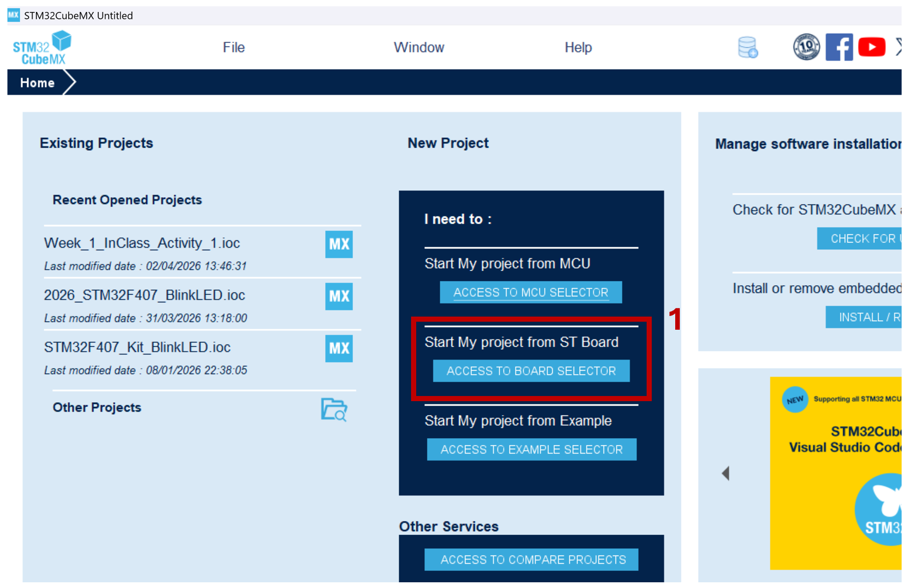Click MX icon for STM32F407_Kit_BlinkLED.ioc
The width and height of the screenshot is (909, 588).
pyautogui.click(x=339, y=349)
